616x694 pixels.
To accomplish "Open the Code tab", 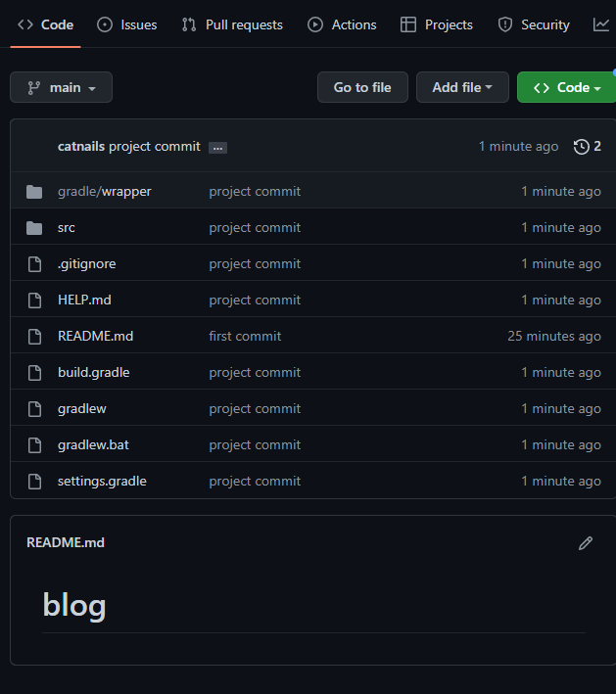I will tap(45, 24).
